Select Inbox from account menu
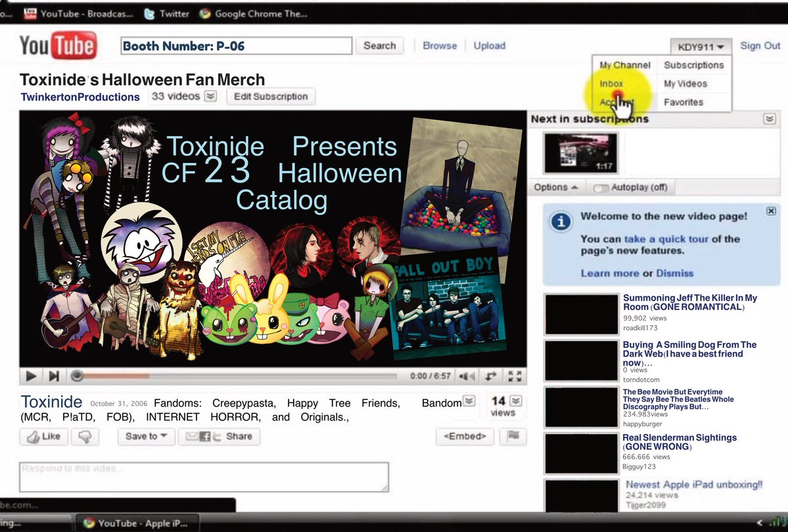The image size is (788, 532). click(x=611, y=84)
